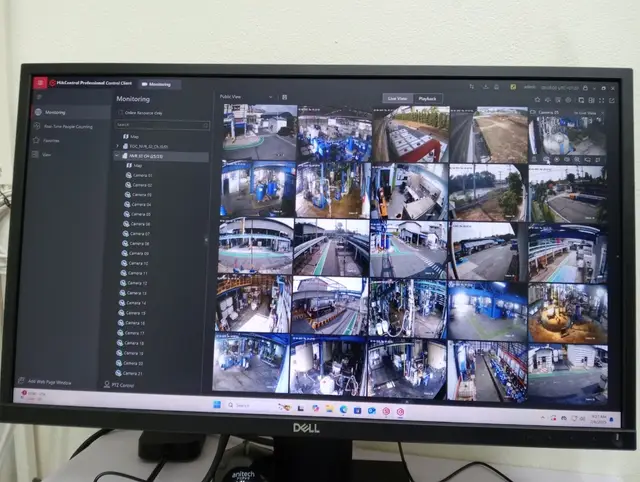Select Camera 05 in the tree
640x482 pixels.
[137, 214]
